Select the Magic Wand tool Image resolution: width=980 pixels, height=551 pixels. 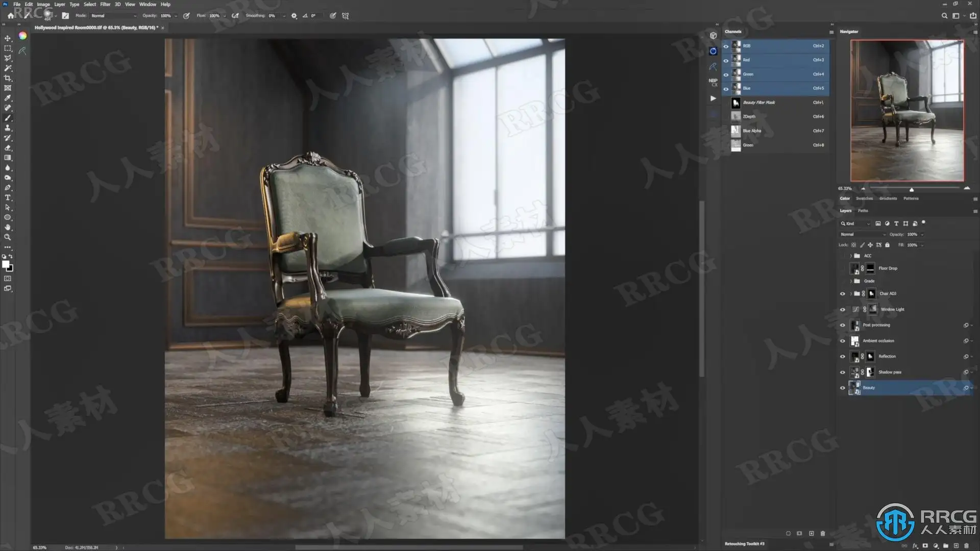click(8, 68)
